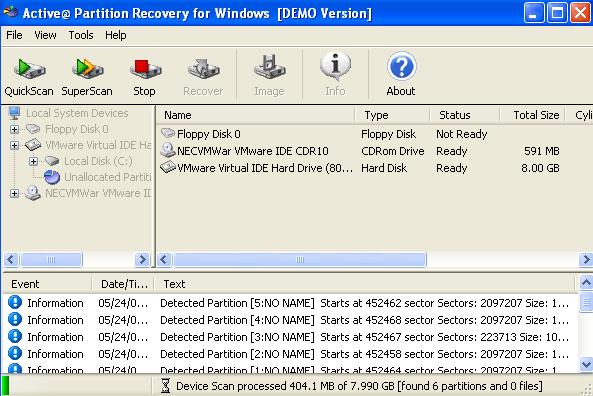Click the VMware Virtual IDE drive tree icon
Screen dimensions: 593x396
click(x=33, y=145)
